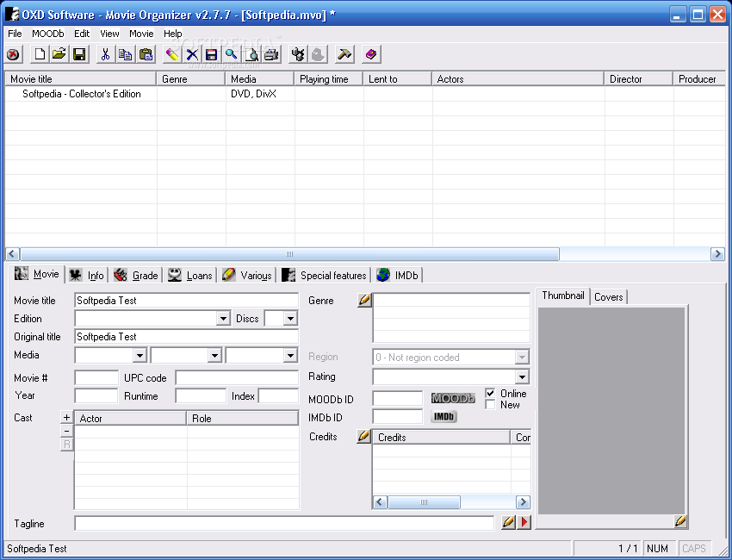Image resolution: width=732 pixels, height=560 pixels.
Task: Click the floppy disk Save icon
Action: 79,54
